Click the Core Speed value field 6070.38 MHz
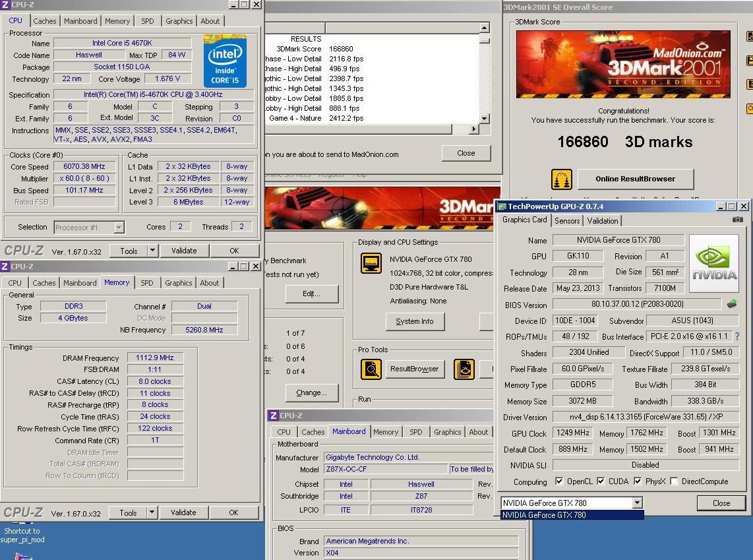This screenshot has width=753, height=560. [x=84, y=166]
